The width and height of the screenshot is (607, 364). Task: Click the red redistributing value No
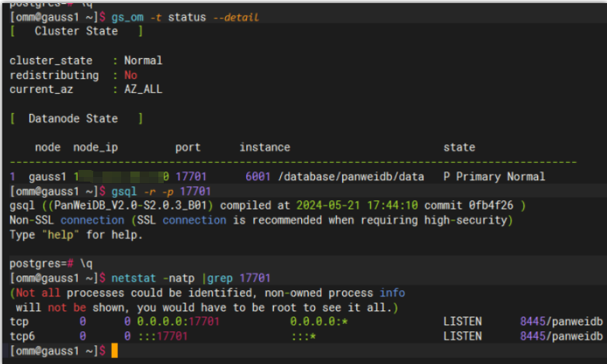click(x=130, y=75)
